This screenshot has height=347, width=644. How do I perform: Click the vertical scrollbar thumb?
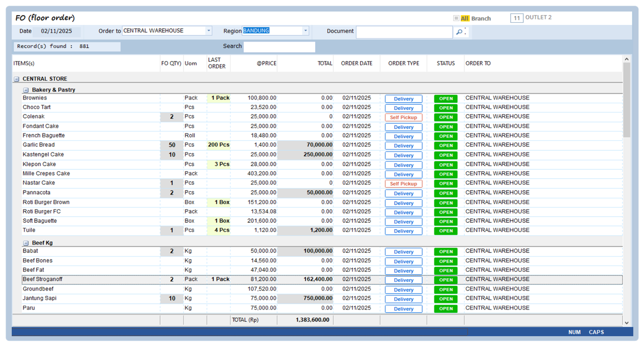coord(626,100)
